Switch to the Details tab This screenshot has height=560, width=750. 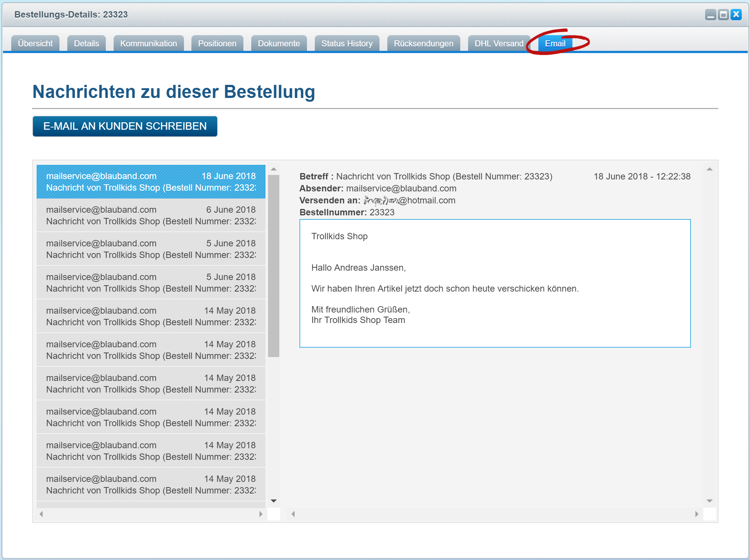[x=86, y=43]
